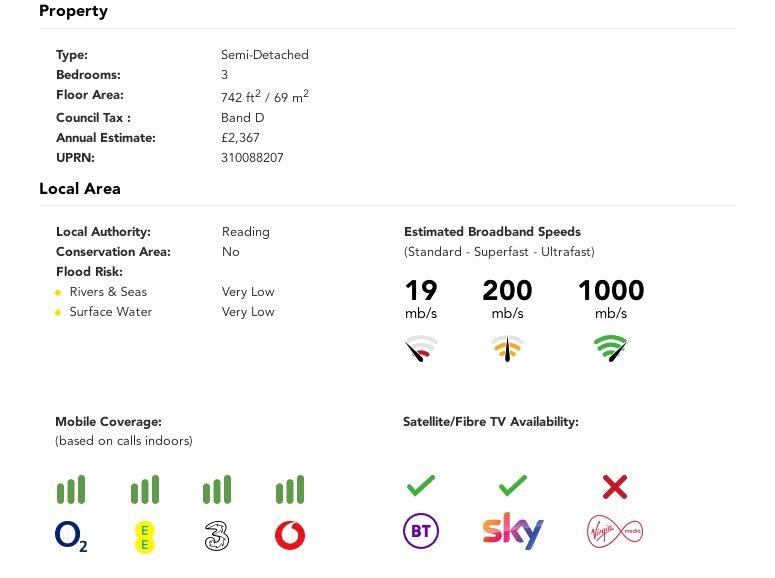This screenshot has width=775, height=578.
Task: Click the Local Area section heading
Action: [80, 188]
